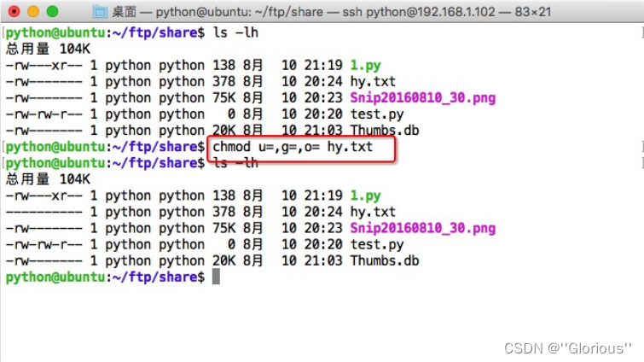Viewport: 644px width, 362px height.
Task: Click 'test.py' in the second listing
Action: tap(377, 244)
